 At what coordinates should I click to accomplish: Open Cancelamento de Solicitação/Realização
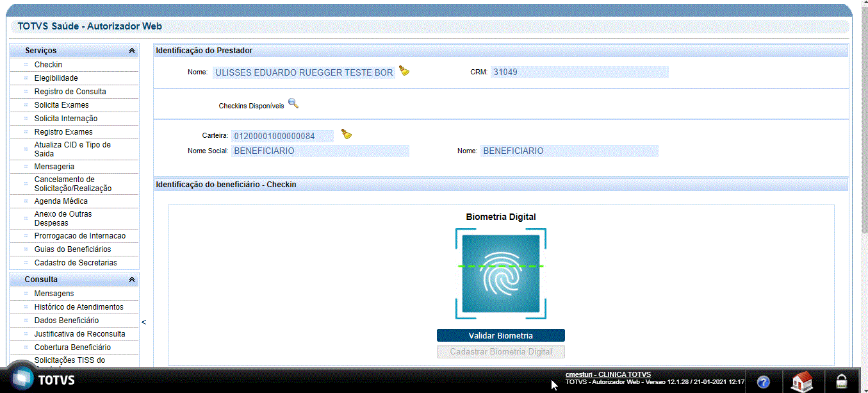[73, 184]
